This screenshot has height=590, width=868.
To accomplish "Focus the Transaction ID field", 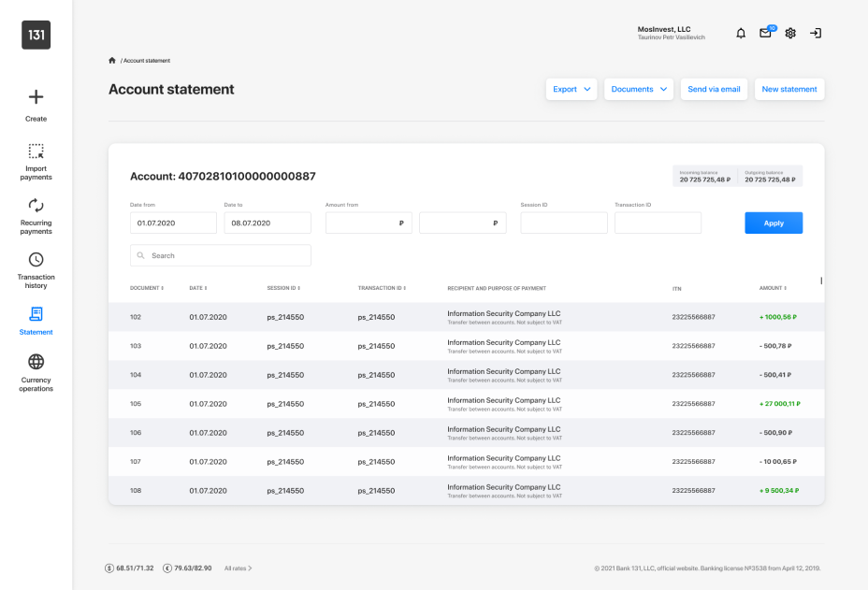I will (x=658, y=223).
